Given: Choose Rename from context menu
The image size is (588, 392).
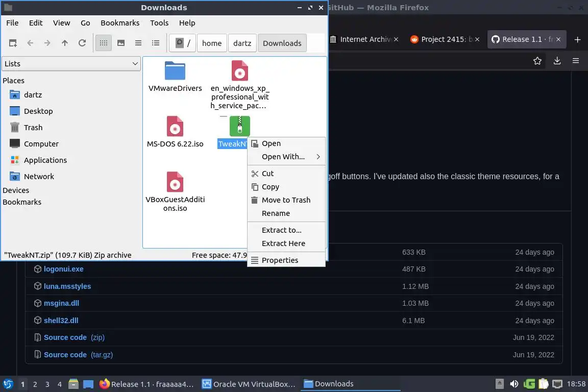Looking at the screenshot, I should (286, 213).
